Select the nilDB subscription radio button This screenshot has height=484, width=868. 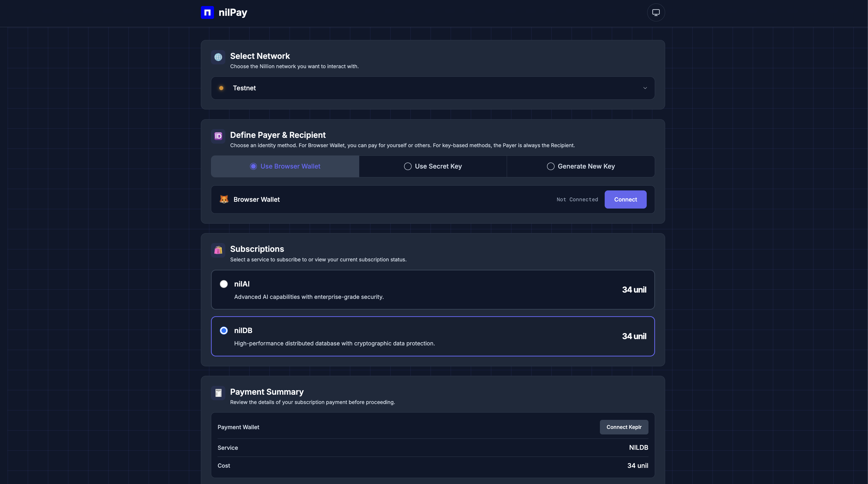pyautogui.click(x=224, y=330)
